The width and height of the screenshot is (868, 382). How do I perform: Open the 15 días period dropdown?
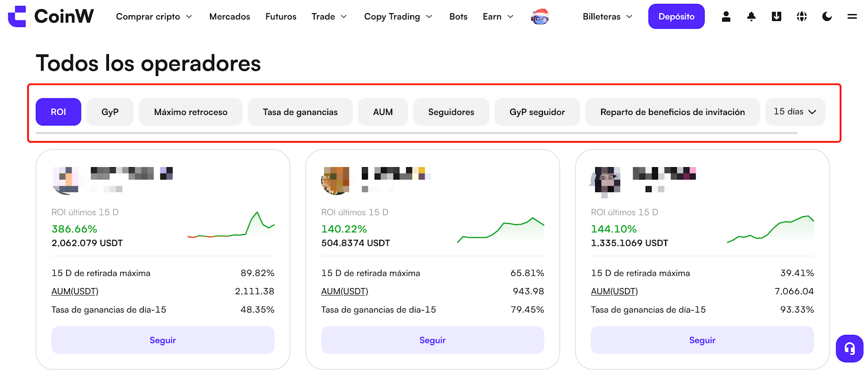[795, 112]
